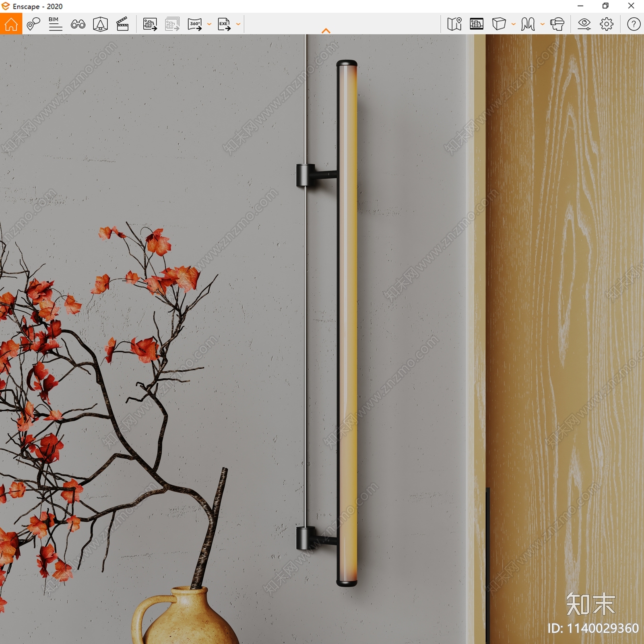Viewport: 644px width, 644px height.
Task: Open the binoculars view management icon
Action: tap(78, 24)
